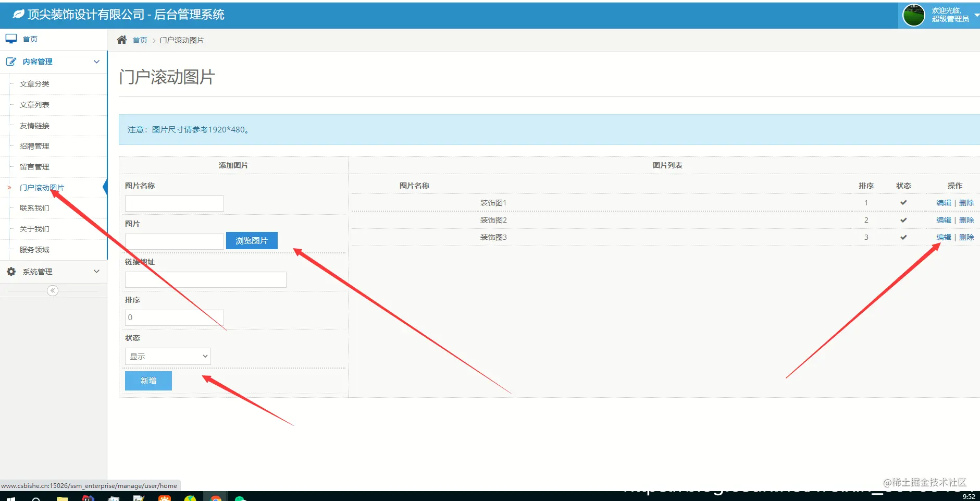Open 文章列表 in the sidebar
Screen dimensions: 980x501
(x=34, y=105)
